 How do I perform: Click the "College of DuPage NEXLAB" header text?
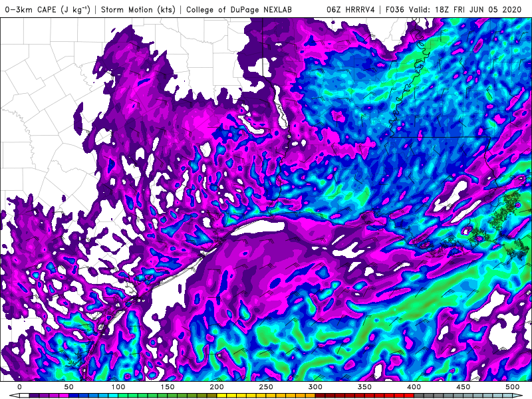(239, 9)
